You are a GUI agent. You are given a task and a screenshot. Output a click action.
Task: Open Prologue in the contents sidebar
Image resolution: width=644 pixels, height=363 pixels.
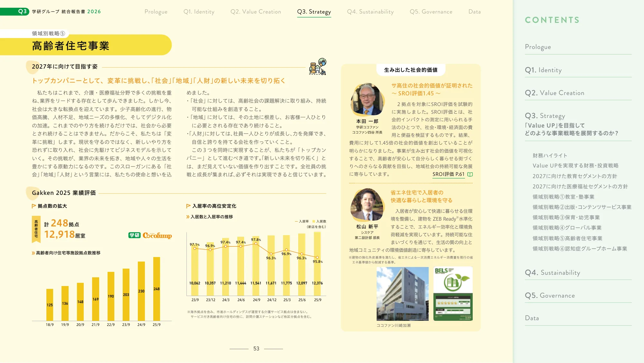point(538,47)
